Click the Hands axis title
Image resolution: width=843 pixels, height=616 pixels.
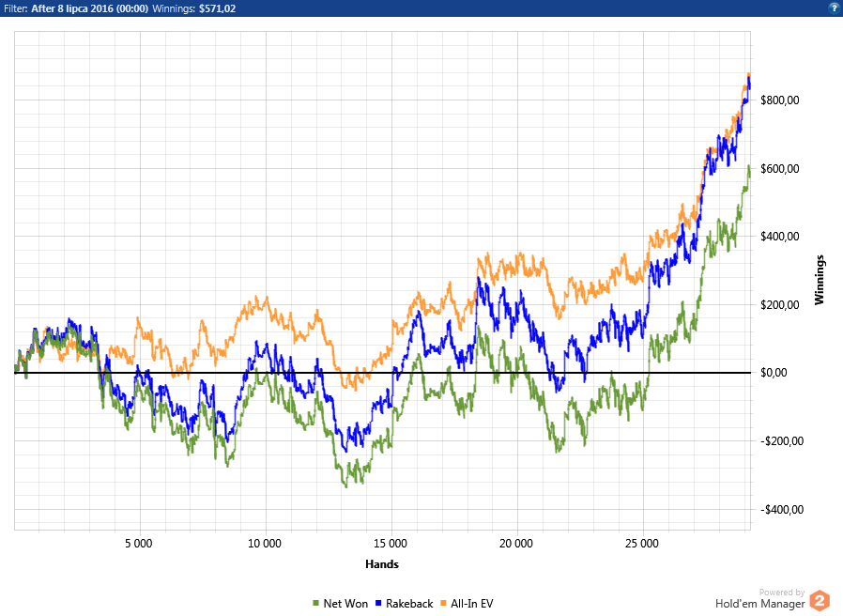382,564
